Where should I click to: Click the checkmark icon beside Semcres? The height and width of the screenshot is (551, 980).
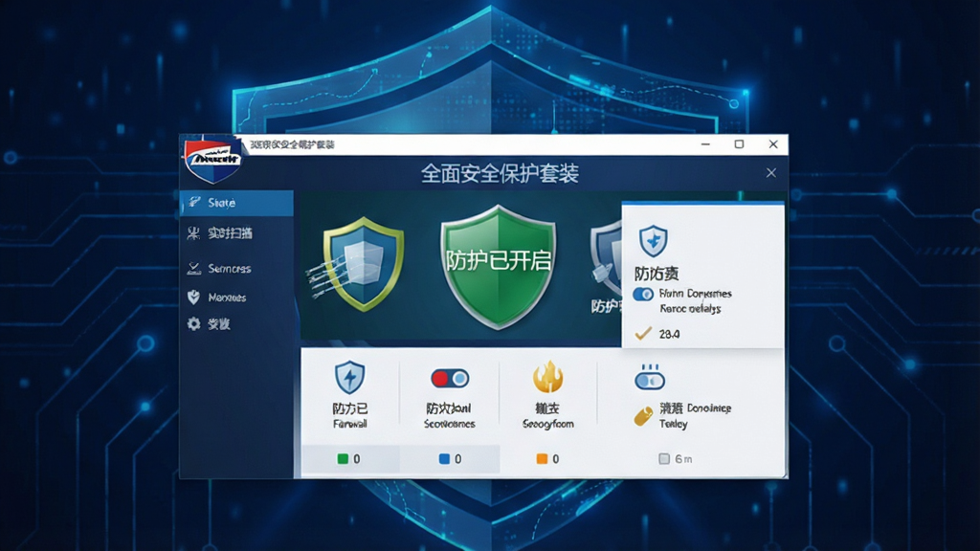click(193, 268)
